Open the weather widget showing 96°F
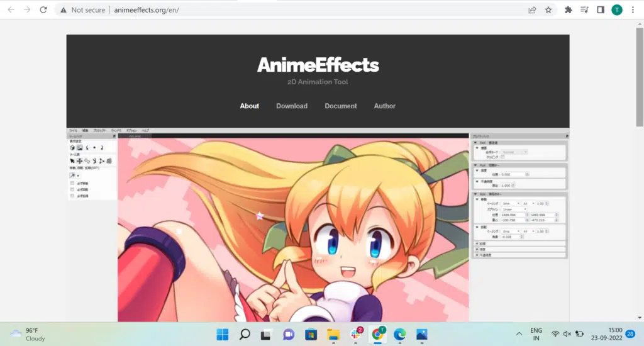Screen dimensions: 644x346 click(28, 335)
